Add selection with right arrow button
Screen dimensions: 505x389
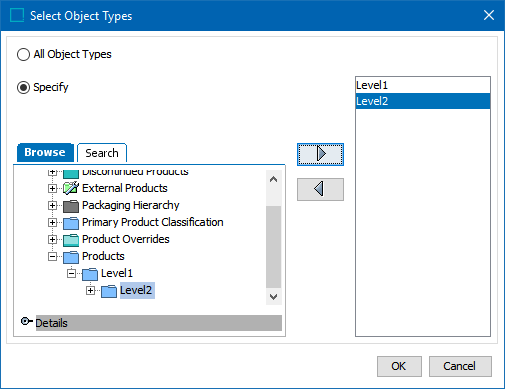pos(320,154)
